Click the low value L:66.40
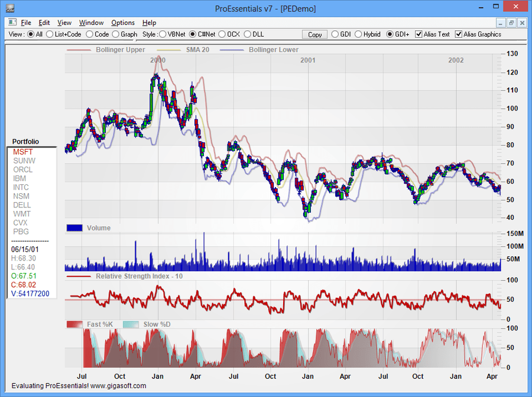 pos(23,267)
